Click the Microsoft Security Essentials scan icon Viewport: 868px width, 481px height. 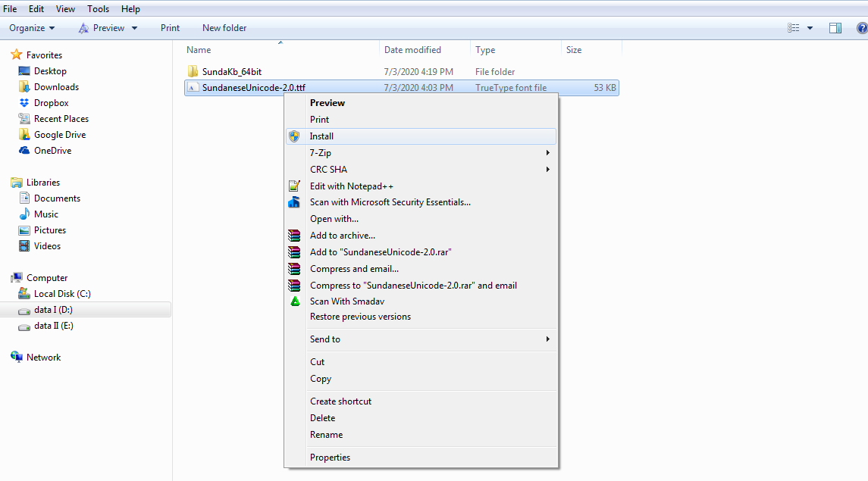click(x=294, y=202)
